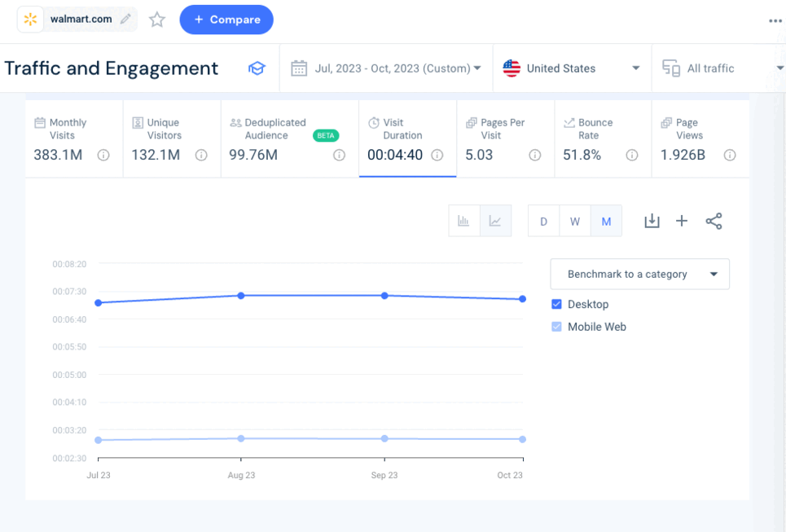Click the Compare button

point(226,20)
